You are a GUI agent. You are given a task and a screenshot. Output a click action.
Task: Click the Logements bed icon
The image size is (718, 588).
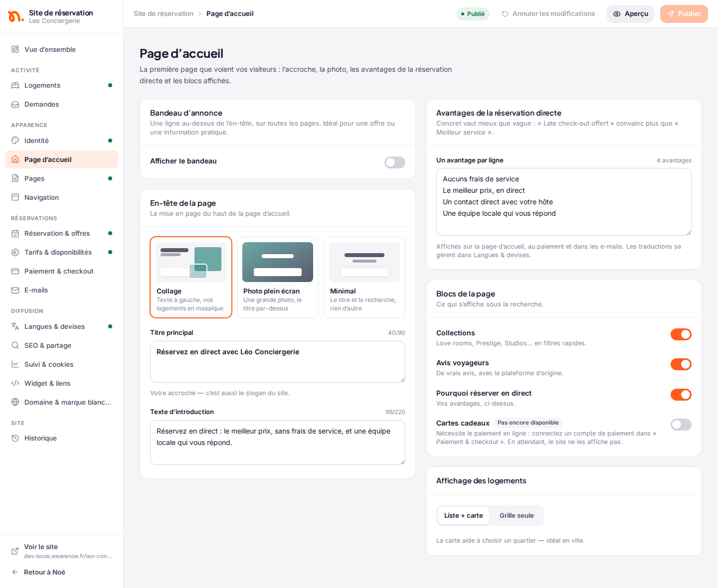15,85
